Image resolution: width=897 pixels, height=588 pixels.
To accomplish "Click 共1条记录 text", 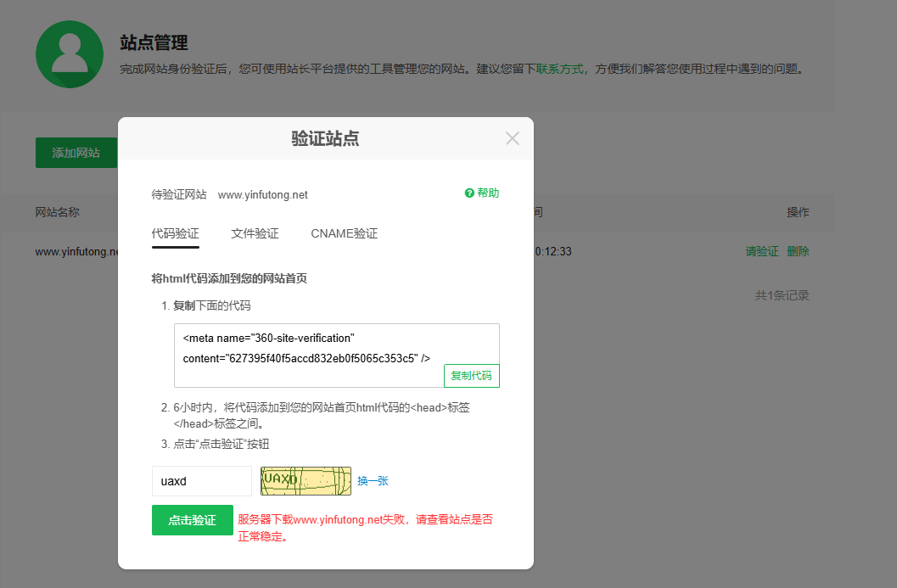I will click(782, 296).
